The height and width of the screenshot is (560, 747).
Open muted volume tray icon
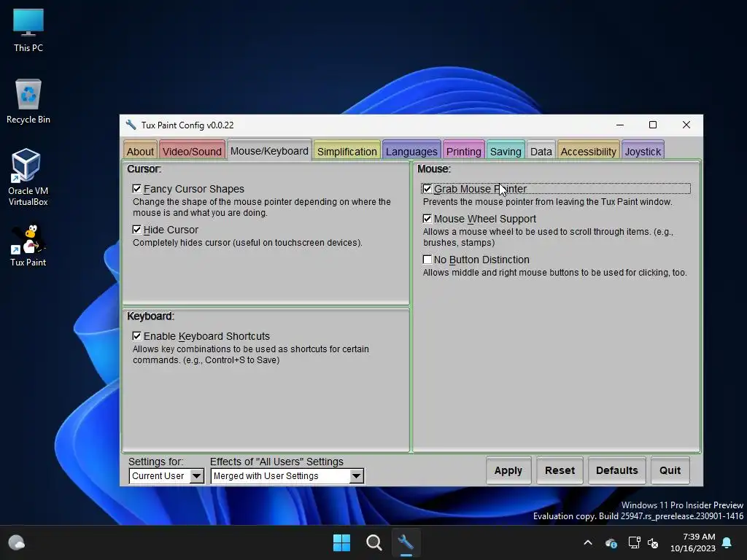click(x=653, y=542)
